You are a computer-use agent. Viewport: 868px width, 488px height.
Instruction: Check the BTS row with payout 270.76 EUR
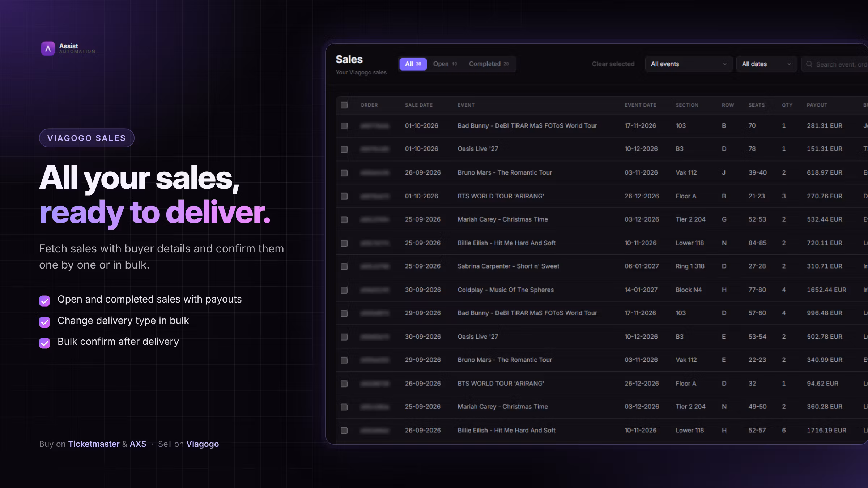(x=344, y=196)
